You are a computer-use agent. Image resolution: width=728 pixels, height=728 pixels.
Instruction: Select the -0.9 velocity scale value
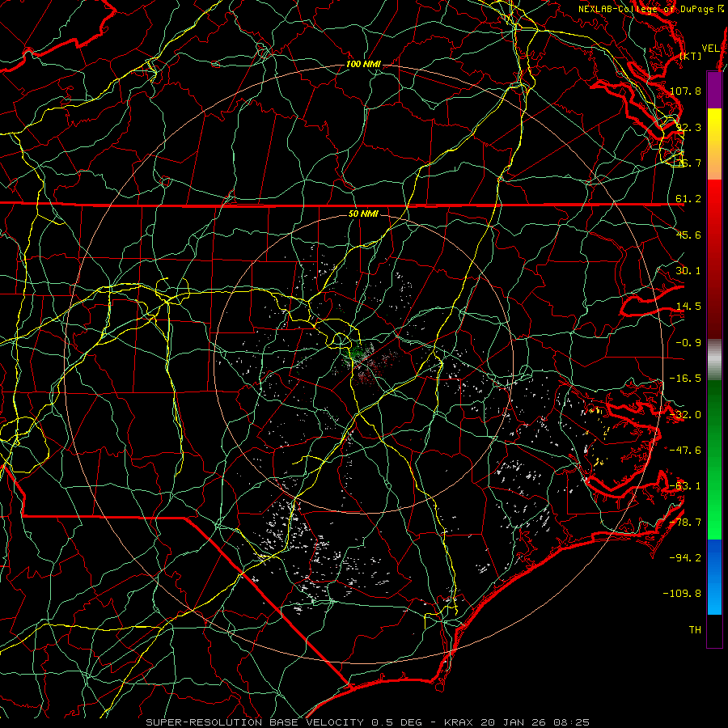[x=688, y=343]
